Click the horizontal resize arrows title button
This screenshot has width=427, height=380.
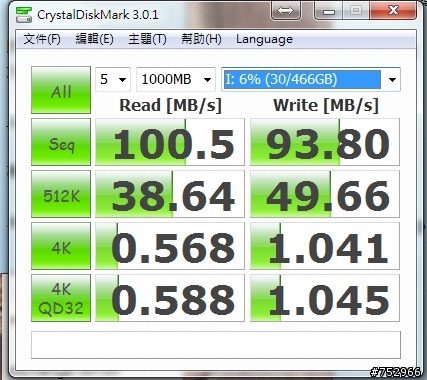pos(285,10)
